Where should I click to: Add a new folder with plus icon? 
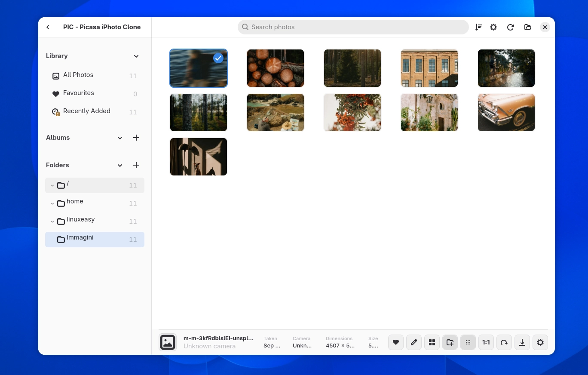[136, 165]
